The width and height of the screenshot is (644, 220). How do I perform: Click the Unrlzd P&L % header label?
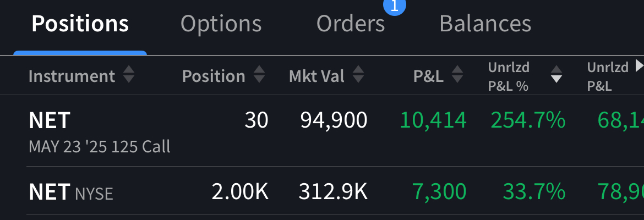[x=509, y=76]
